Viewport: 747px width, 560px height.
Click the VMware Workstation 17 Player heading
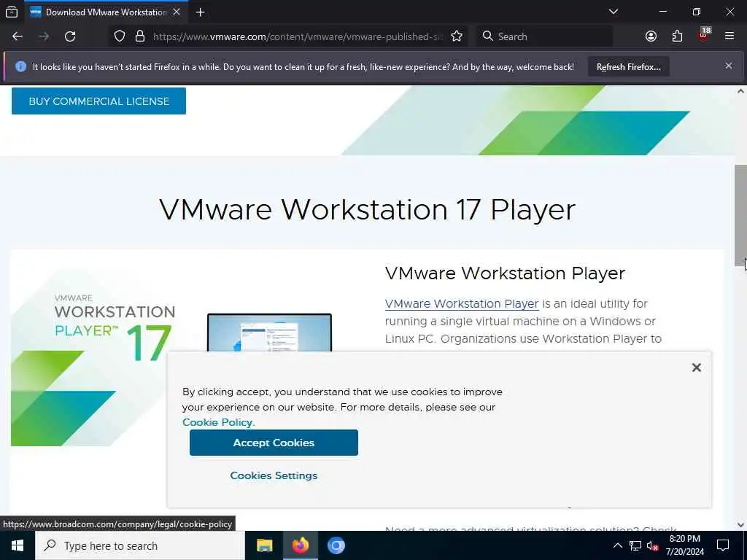368,209
